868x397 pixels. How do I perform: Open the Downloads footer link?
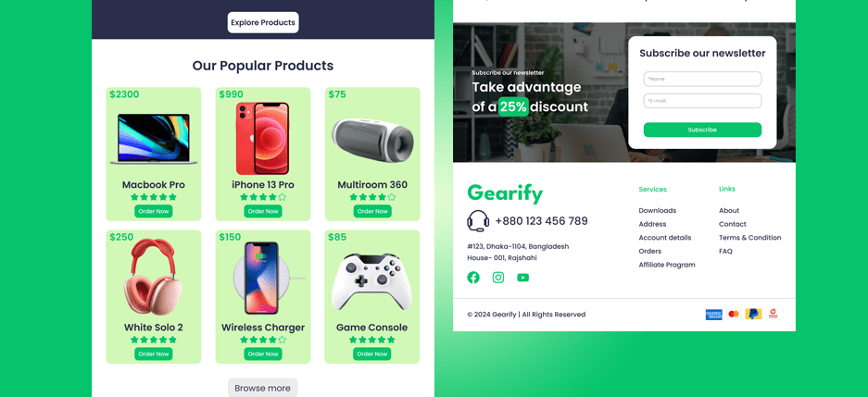pos(657,211)
